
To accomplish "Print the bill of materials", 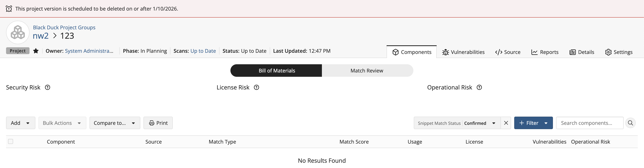I will 158,123.
